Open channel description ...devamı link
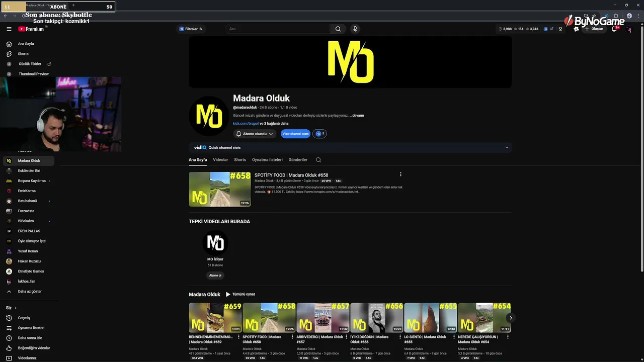The width and height of the screenshot is (644, 362). pos(356,116)
